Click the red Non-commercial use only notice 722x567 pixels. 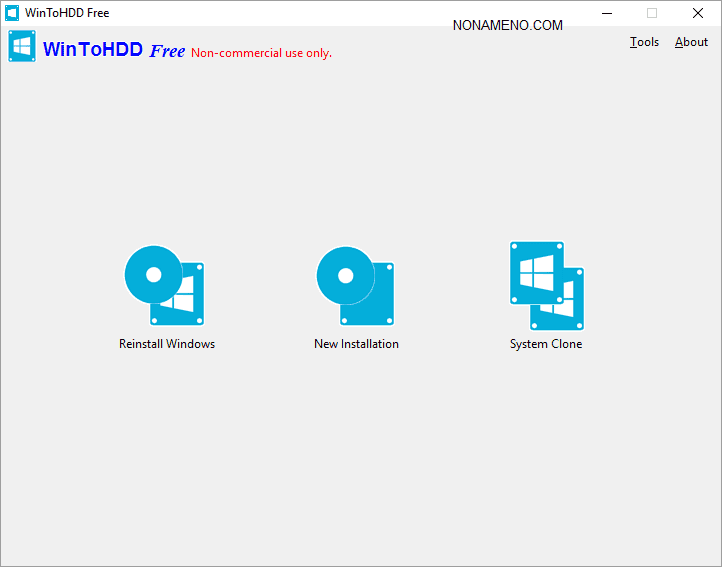click(x=261, y=53)
